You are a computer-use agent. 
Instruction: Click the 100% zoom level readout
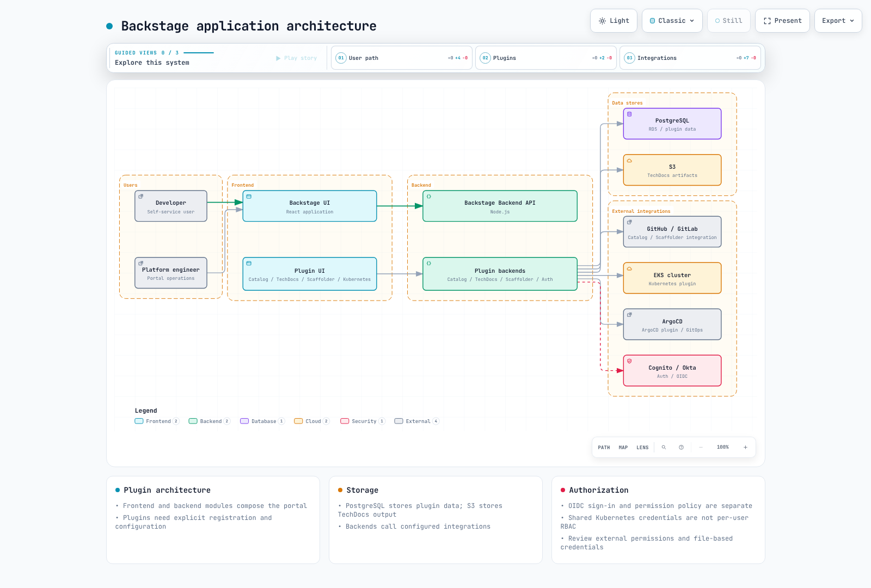point(723,448)
